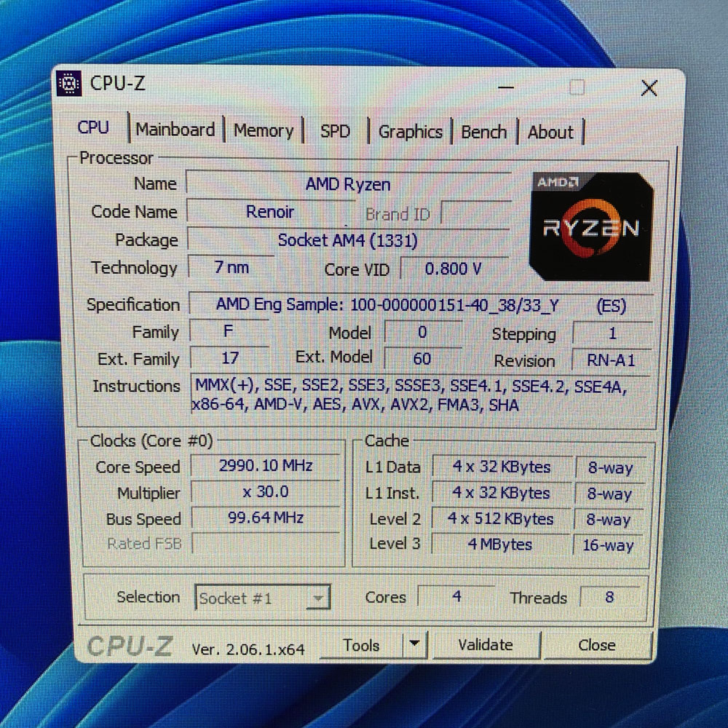The width and height of the screenshot is (728, 728).
Task: Select the SPD tab
Action: pos(335,131)
